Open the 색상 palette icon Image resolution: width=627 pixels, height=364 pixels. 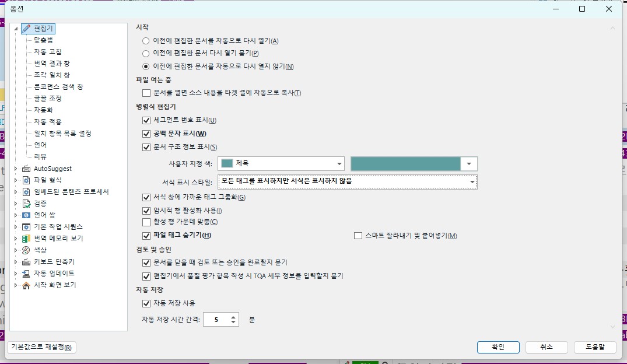26,250
